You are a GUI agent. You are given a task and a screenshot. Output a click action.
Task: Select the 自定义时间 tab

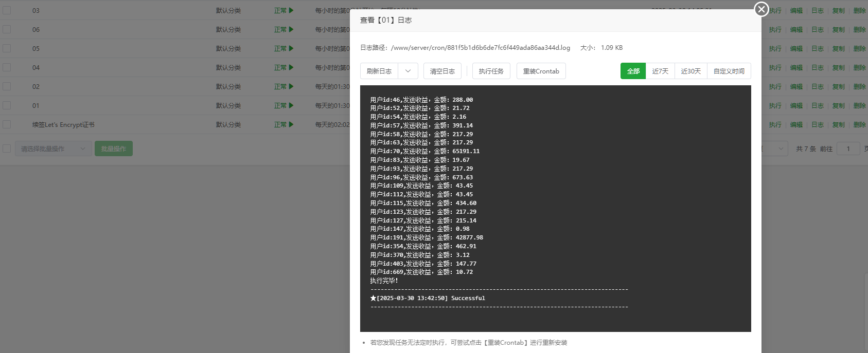[x=729, y=71]
